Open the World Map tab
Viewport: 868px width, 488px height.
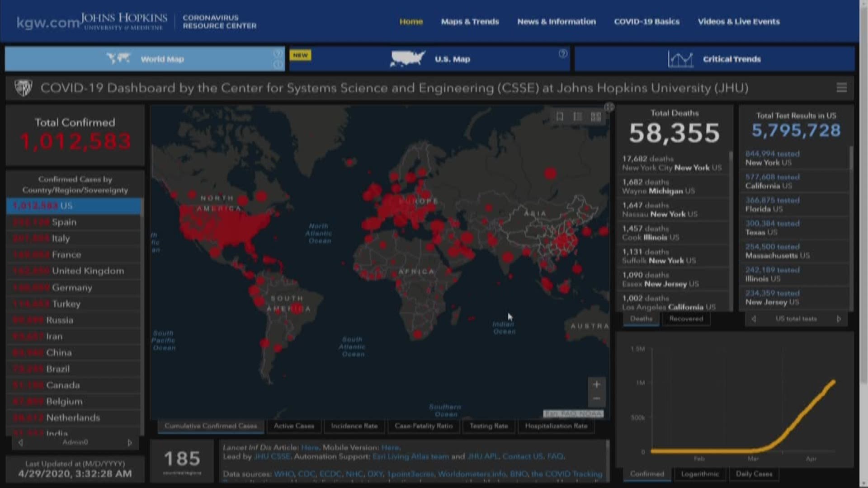145,59
